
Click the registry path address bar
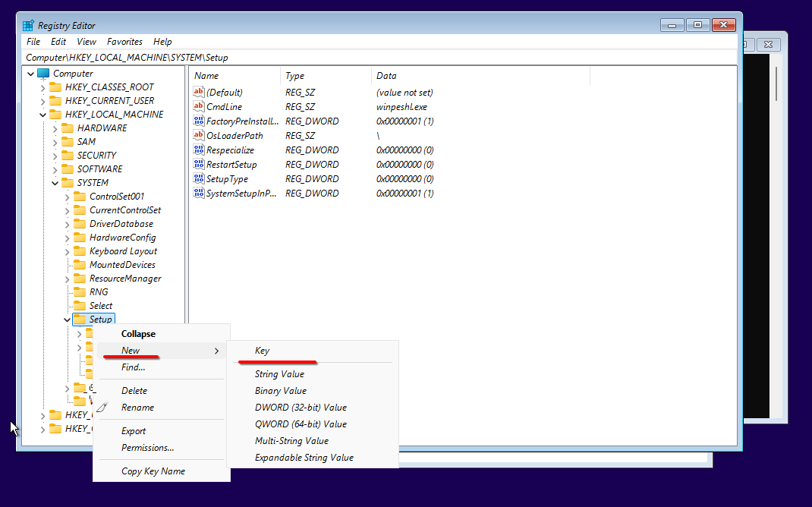(379, 58)
